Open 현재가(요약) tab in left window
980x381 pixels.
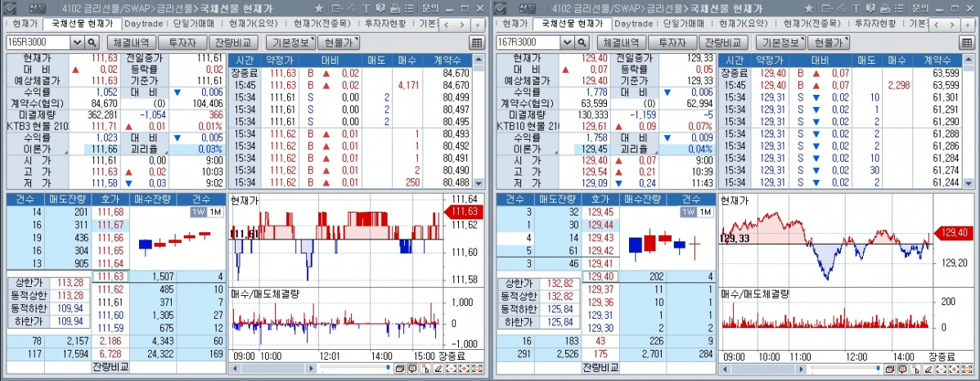pos(253,24)
